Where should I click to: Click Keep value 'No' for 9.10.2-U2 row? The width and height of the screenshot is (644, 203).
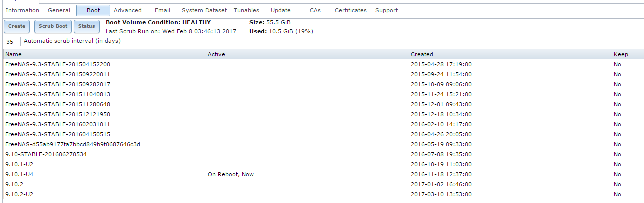point(617,194)
